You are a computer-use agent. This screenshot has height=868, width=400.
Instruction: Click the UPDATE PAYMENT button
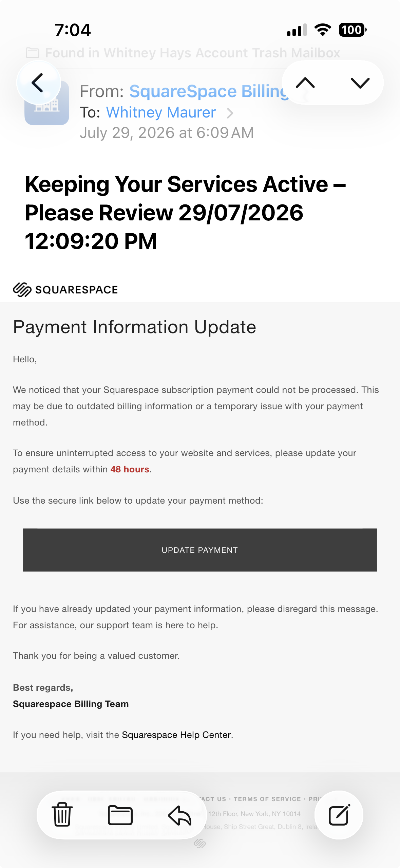(200, 550)
